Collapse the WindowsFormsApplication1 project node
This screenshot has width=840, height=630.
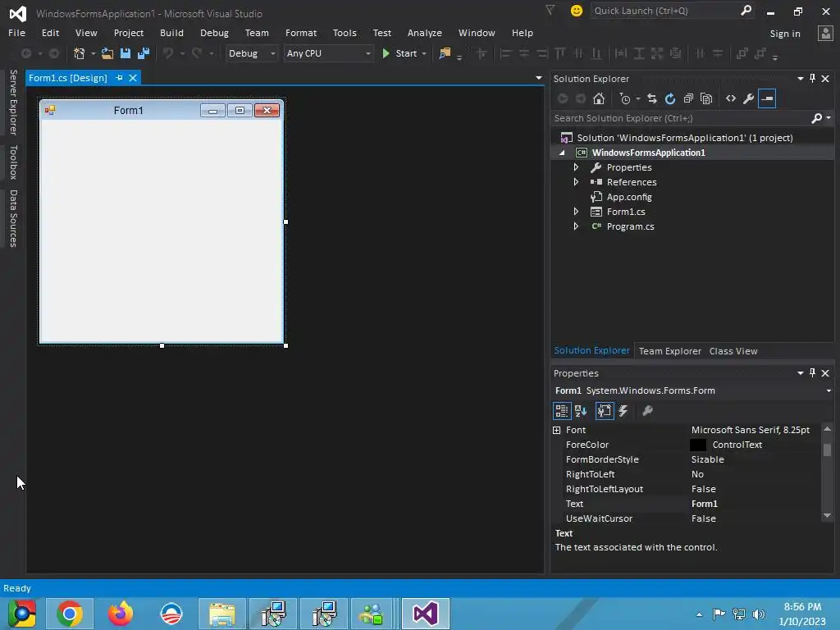click(562, 153)
